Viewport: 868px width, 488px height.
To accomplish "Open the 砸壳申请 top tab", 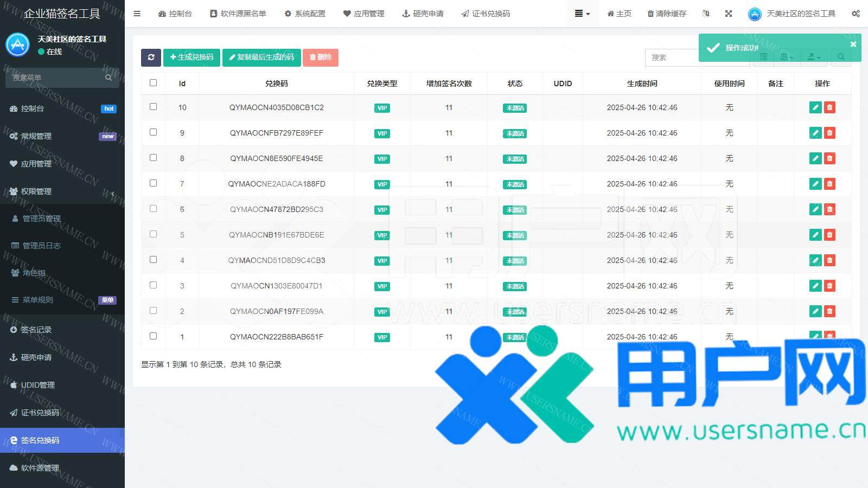I will pyautogui.click(x=423, y=14).
